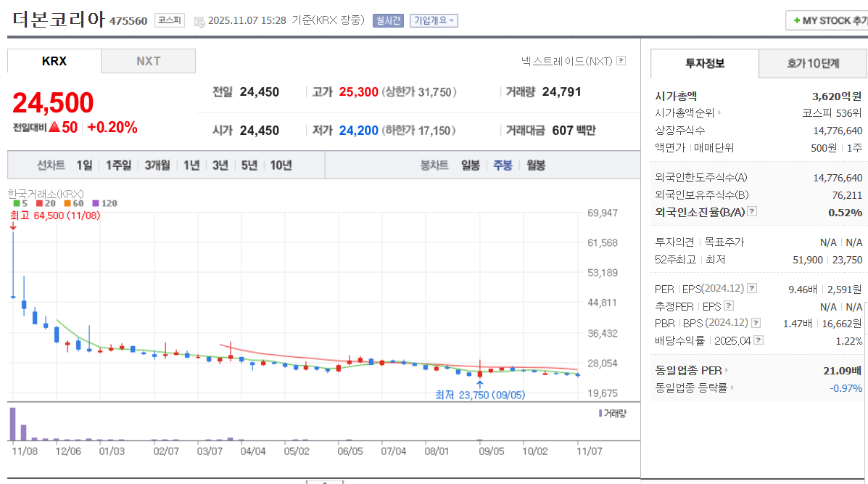Click the 최고 64,500 high marker arrow

pyautogui.click(x=13, y=226)
